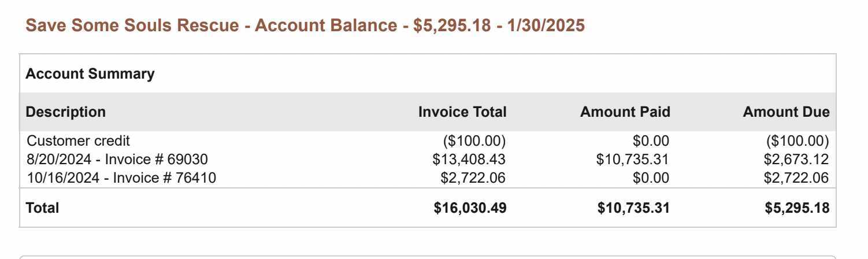The height and width of the screenshot is (259, 868).
Task: Click the $10,735.31 amount paid for invoice 69030
Action: click(632, 160)
